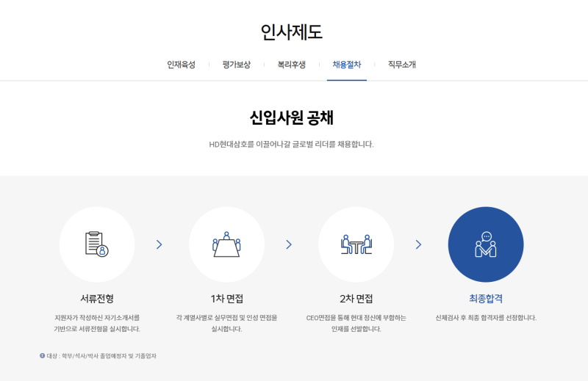Image resolution: width=588 pixels, height=381 pixels.
Task: Click the arrow between 2차 면접 and 최종합격
Action: [x=418, y=244]
